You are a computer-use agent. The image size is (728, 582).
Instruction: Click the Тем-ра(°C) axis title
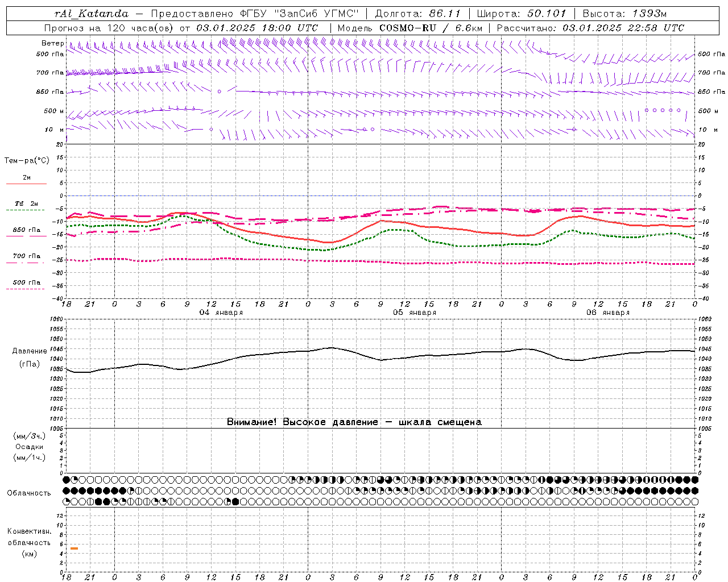(27, 161)
